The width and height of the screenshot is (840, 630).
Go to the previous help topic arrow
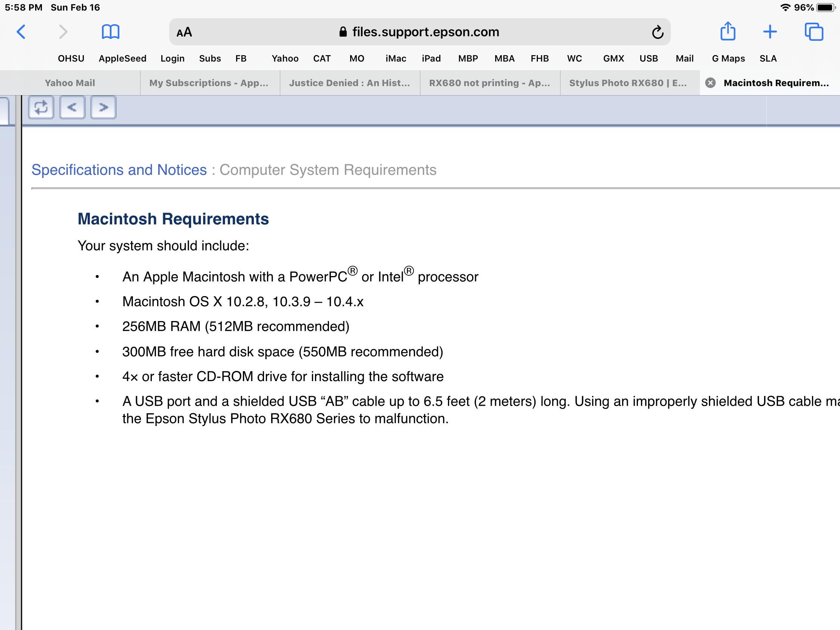[x=72, y=108]
